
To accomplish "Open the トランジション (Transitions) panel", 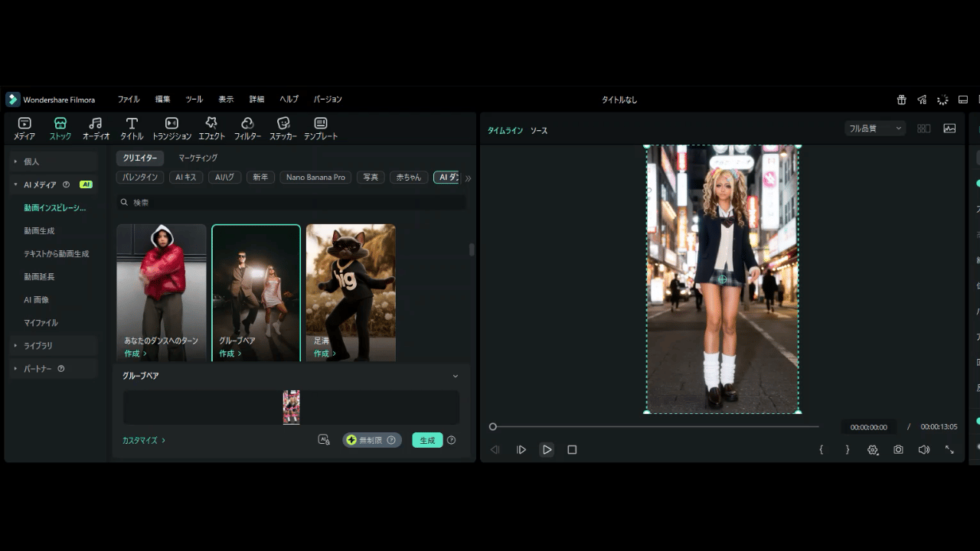I will point(171,128).
